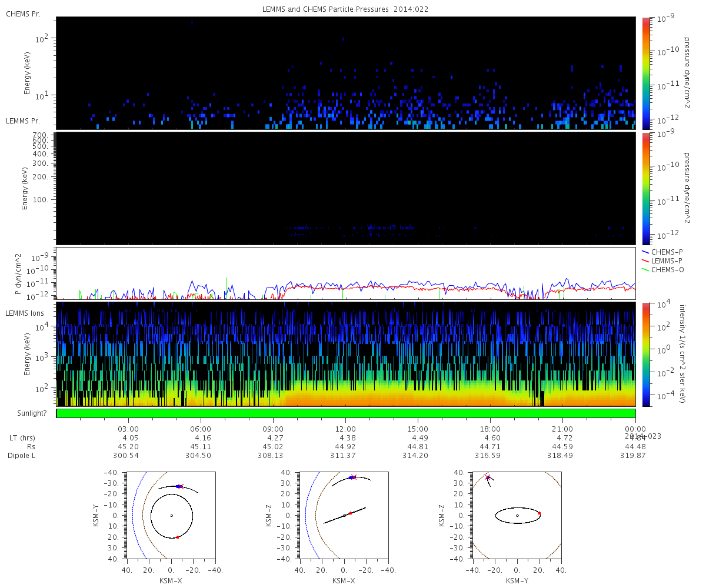Click the LEMMS Pr. panel label
Screen dimensions: 706x588
[23, 121]
